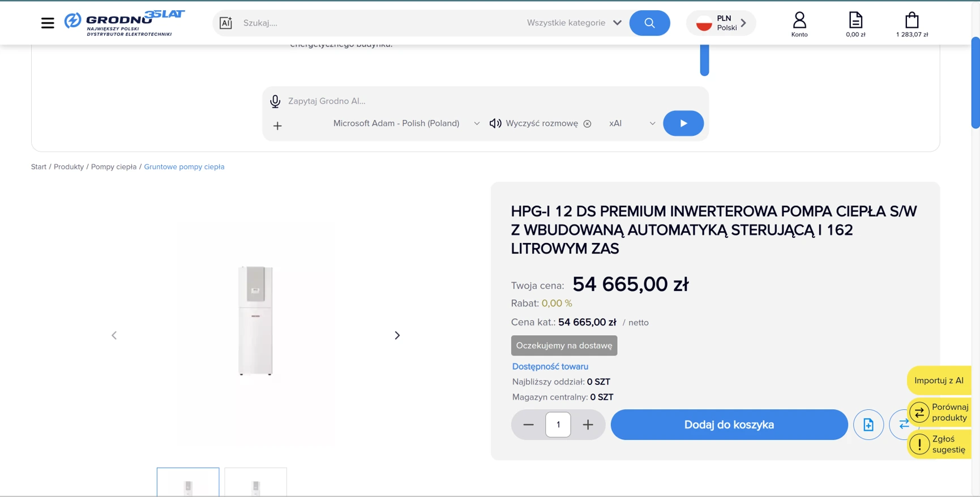The image size is (980, 497).
Task: Toggle the speaker voice icon
Action: [495, 123]
